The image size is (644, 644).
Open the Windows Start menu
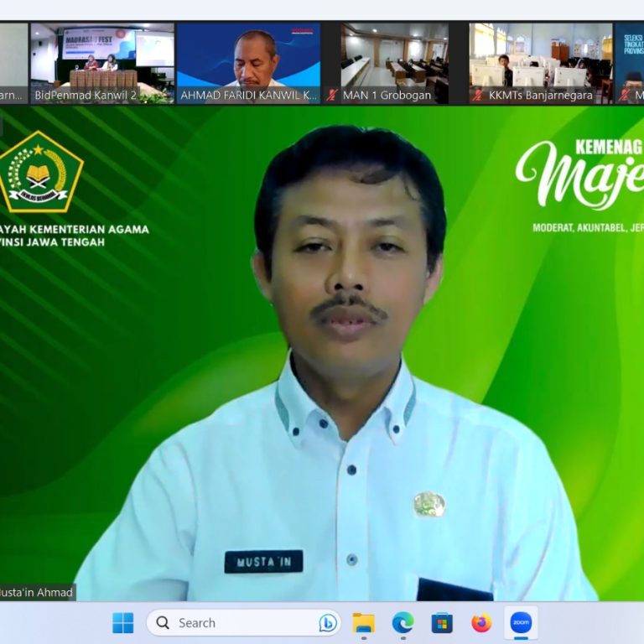(122, 623)
